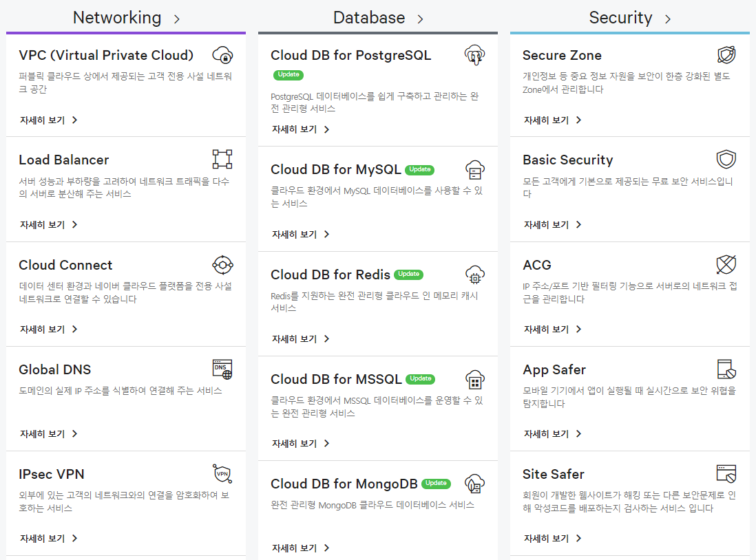Click the ACG title
The width and height of the screenshot is (756, 560).
coord(537,265)
